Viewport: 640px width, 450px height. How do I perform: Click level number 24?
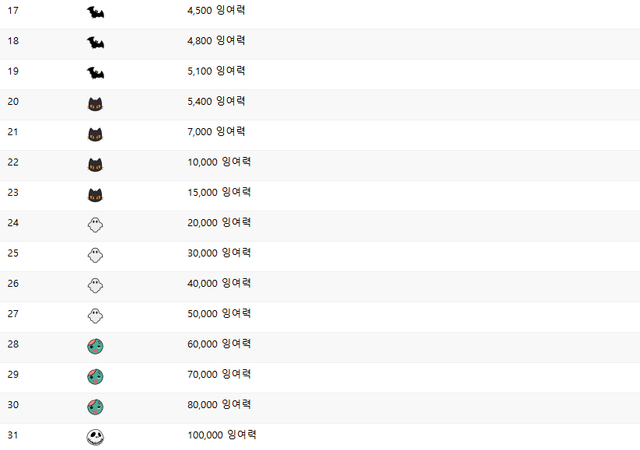13,223
